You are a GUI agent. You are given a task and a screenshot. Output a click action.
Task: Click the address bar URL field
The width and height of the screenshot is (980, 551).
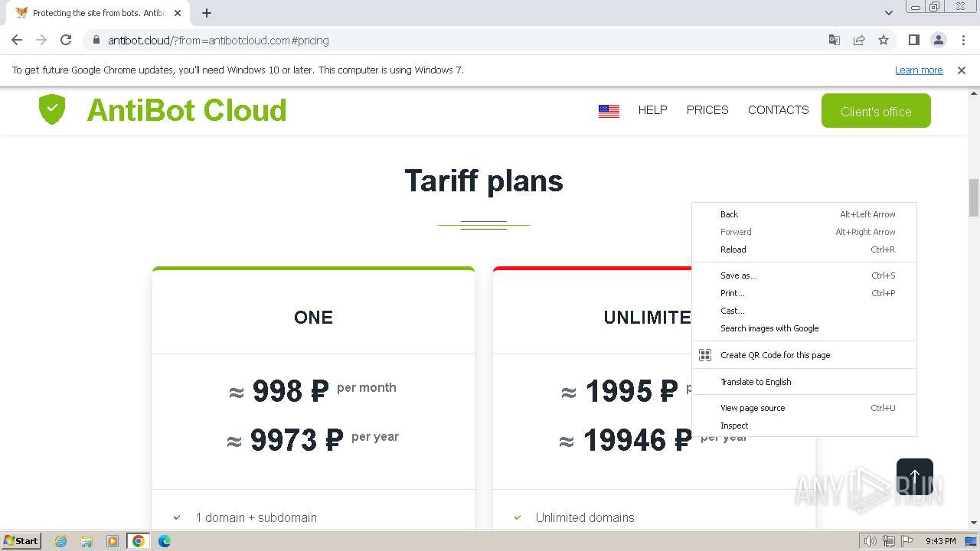(459, 40)
